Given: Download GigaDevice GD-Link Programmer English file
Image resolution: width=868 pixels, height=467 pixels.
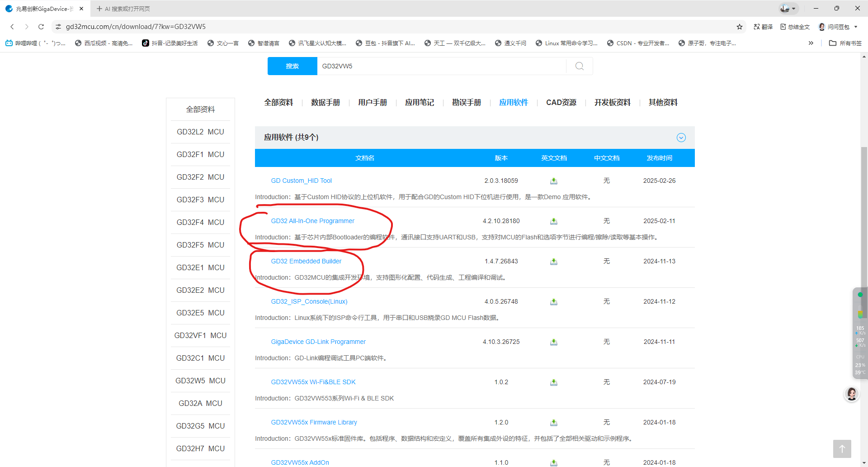Looking at the screenshot, I should [553, 342].
